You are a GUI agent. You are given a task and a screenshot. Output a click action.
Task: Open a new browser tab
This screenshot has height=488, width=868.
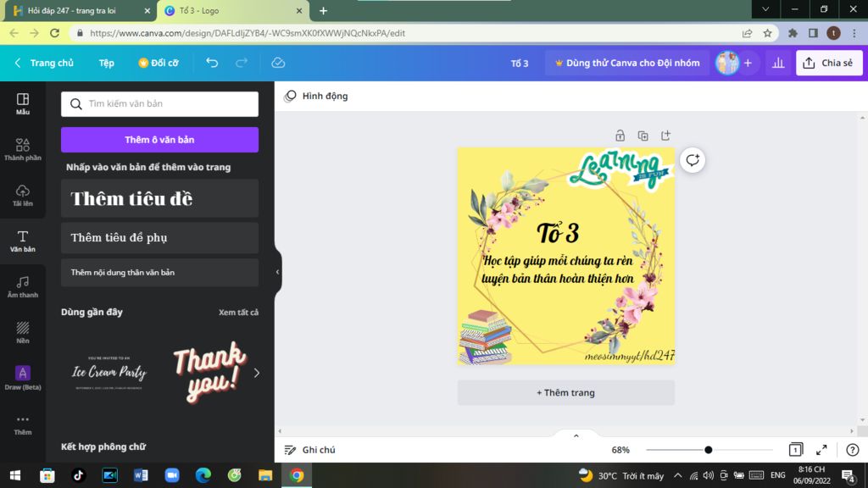pyautogui.click(x=323, y=10)
